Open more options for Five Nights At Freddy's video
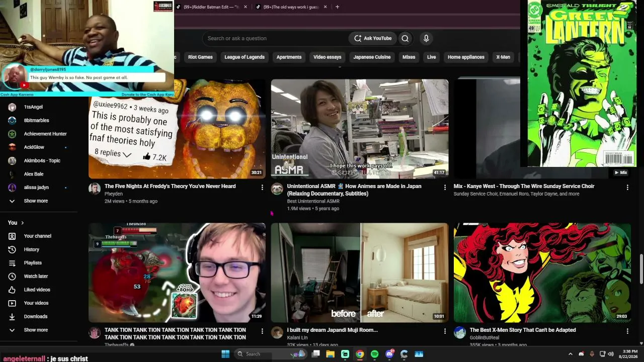The height and width of the screenshot is (362, 644). point(262,187)
